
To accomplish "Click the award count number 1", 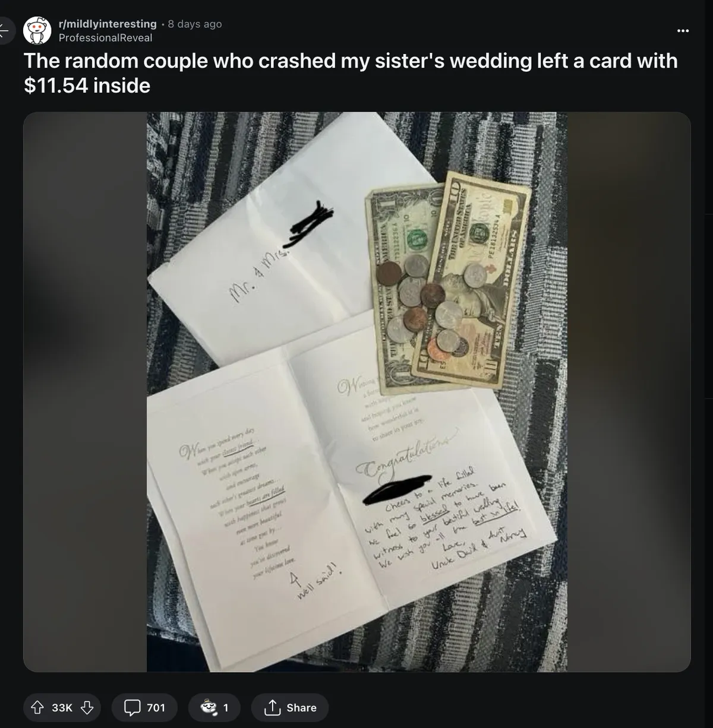I will 226,708.
